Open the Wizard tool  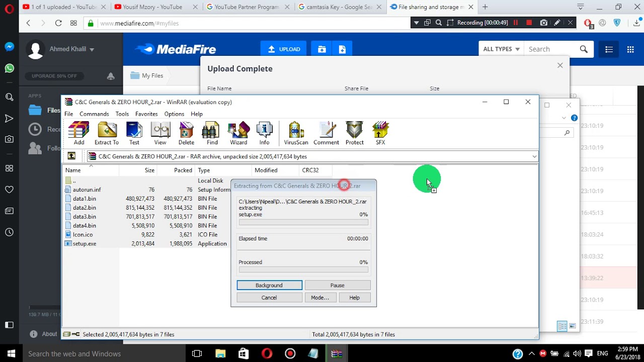click(x=238, y=133)
